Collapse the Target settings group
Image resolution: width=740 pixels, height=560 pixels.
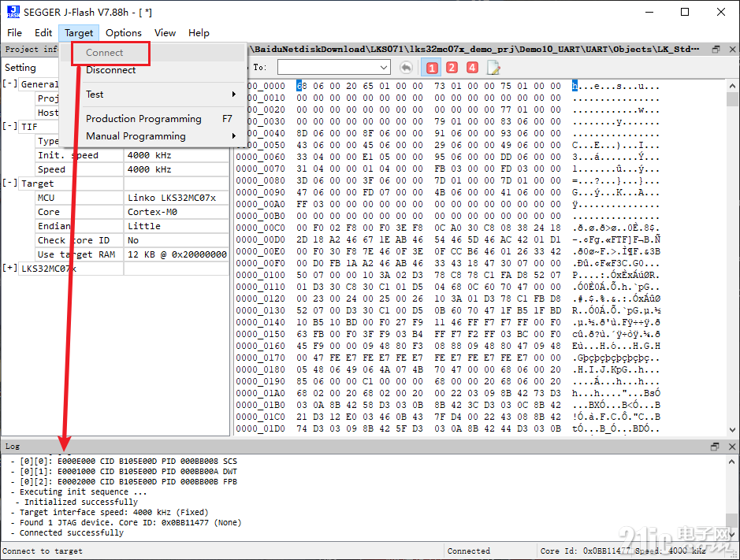click(x=9, y=183)
